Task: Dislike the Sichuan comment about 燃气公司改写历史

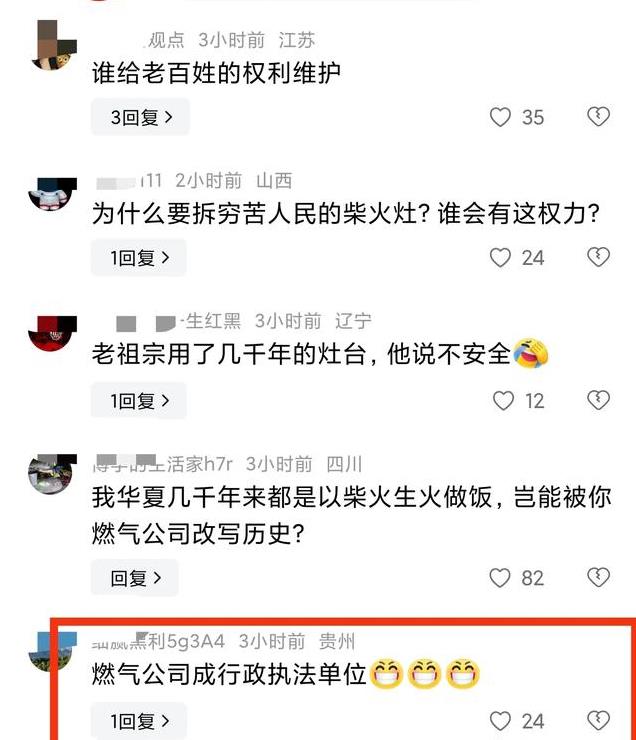Action: click(x=599, y=577)
